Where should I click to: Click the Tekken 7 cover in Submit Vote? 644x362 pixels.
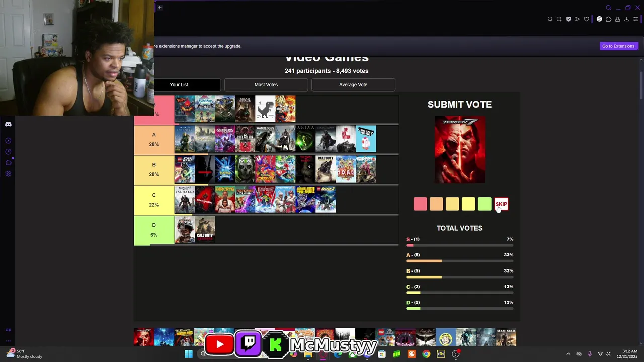pyautogui.click(x=460, y=149)
